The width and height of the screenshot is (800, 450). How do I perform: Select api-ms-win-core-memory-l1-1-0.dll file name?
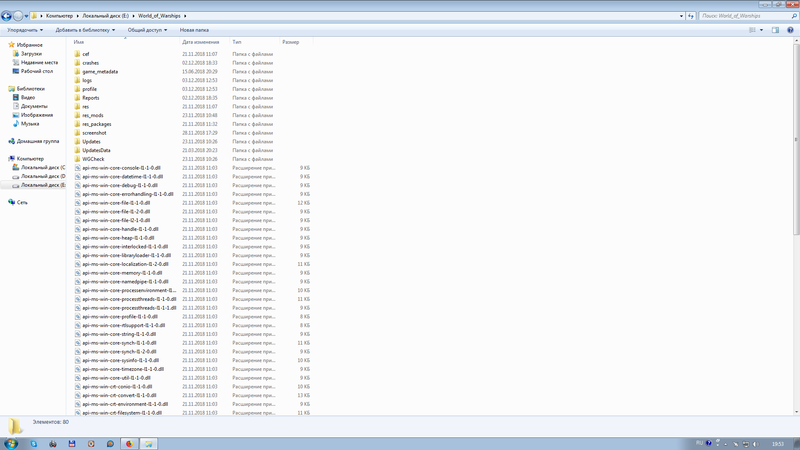coord(122,273)
